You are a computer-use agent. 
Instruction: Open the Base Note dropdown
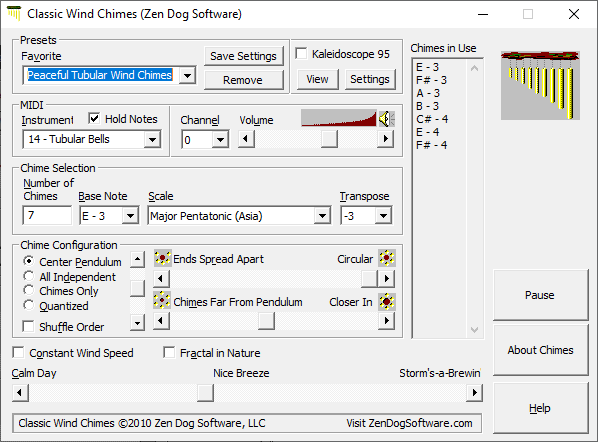click(x=130, y=216)
